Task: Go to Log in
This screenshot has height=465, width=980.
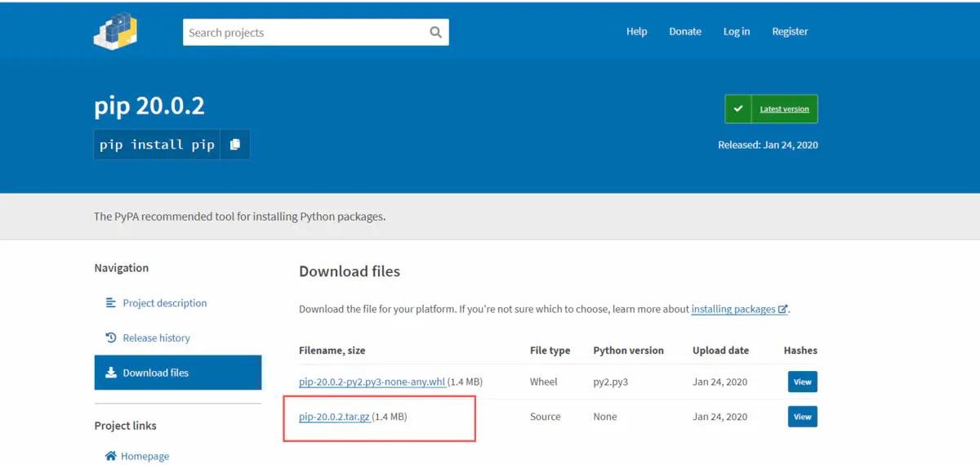Action: click(737, 32)
